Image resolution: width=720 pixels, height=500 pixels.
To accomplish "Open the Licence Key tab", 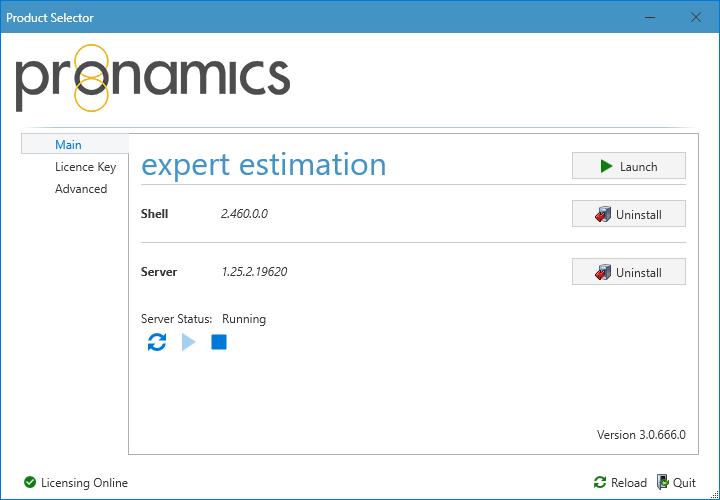I will pyautogui.click(x=85, y=167).
